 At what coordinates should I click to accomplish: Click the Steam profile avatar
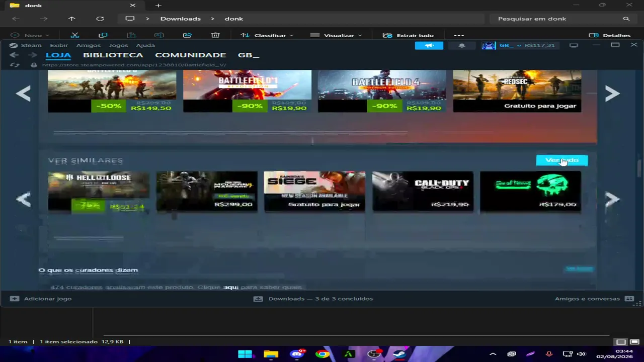[x=489, y=45]
